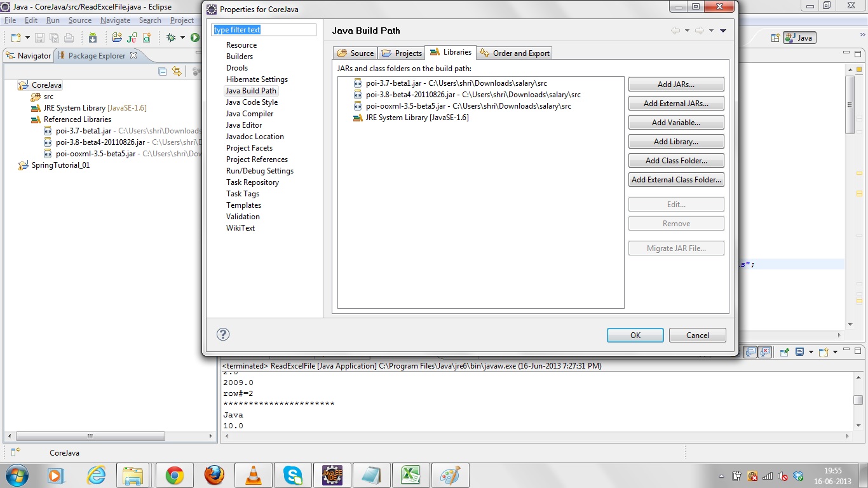
Task: Click Cancel in Properties dialog
Action: point(698,335)
